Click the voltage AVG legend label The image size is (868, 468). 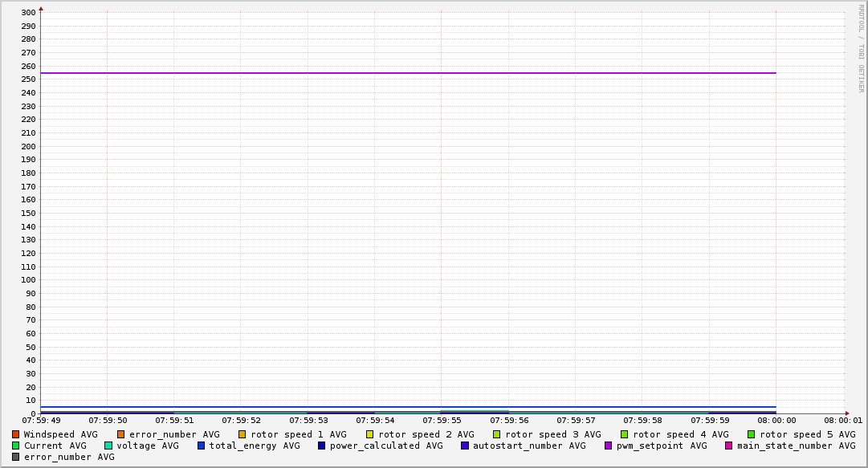(x=147, y=446)
